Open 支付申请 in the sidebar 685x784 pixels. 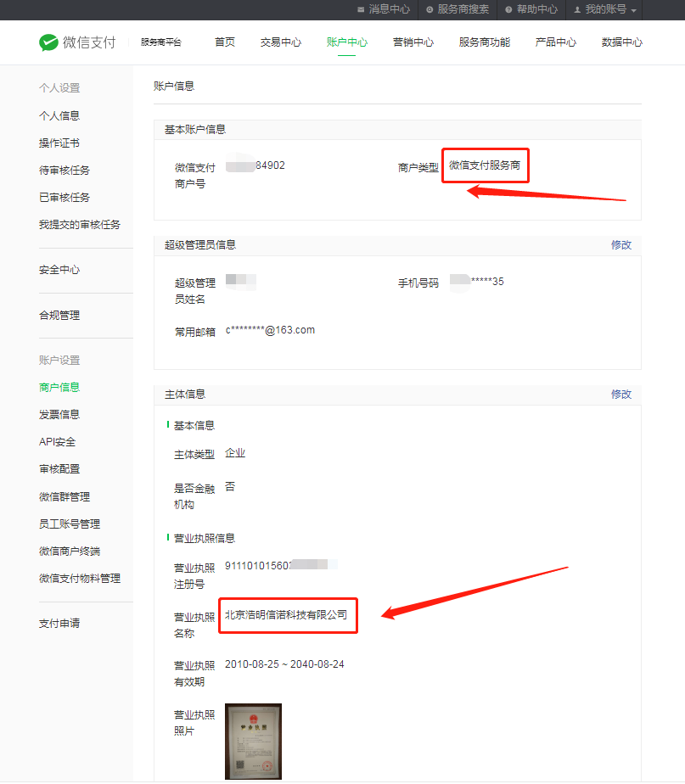[59, 623]
